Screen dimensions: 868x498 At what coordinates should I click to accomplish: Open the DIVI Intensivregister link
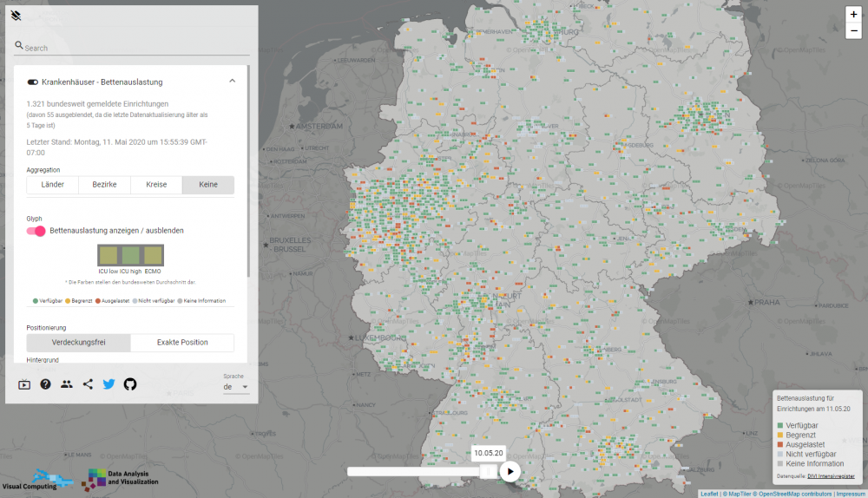click(831, 476)
